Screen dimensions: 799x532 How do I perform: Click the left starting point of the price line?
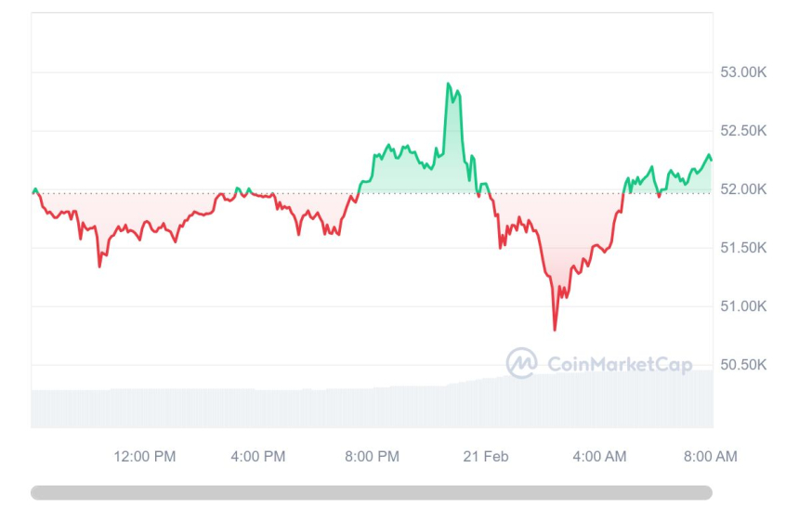coord(33,191)
